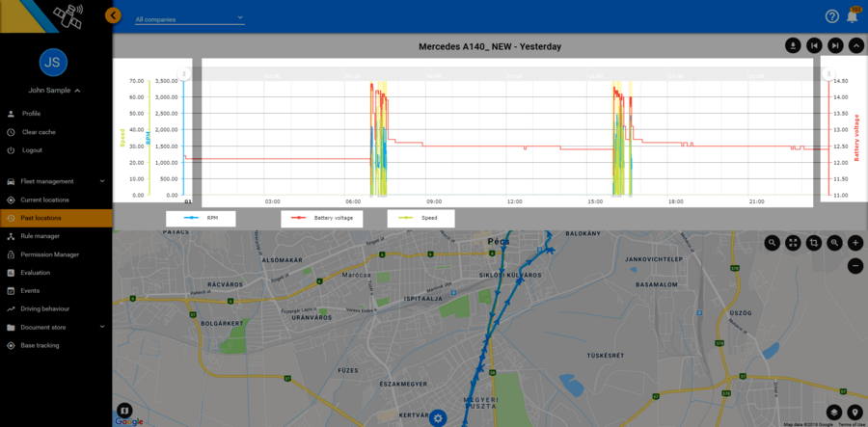Screen dimensions: 868x427
Task: Select the map crop area tool
Action: 814,243
